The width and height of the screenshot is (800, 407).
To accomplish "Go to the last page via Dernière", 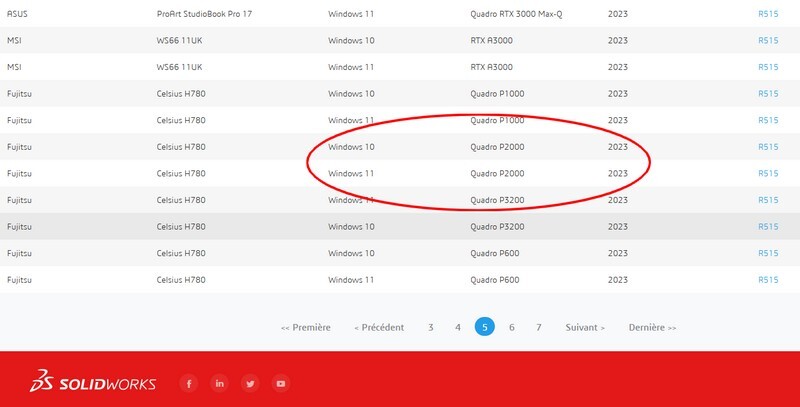I will [x=653, y=327].
